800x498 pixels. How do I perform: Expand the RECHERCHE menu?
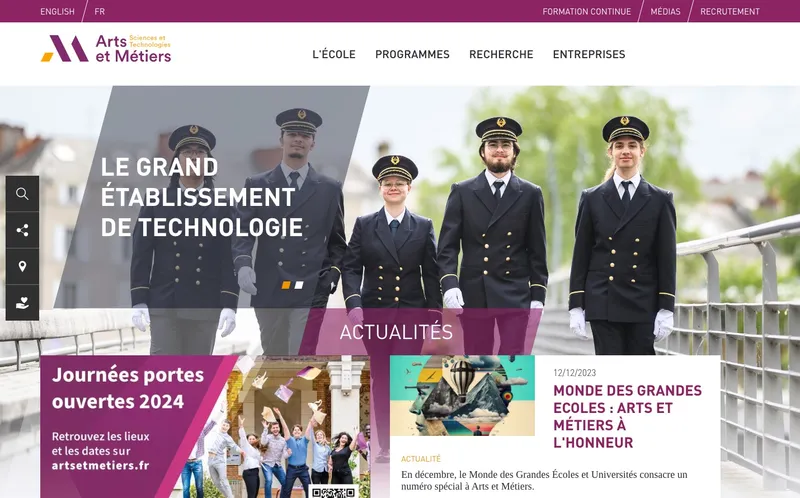pyautogui.click(x=501, y=54)
